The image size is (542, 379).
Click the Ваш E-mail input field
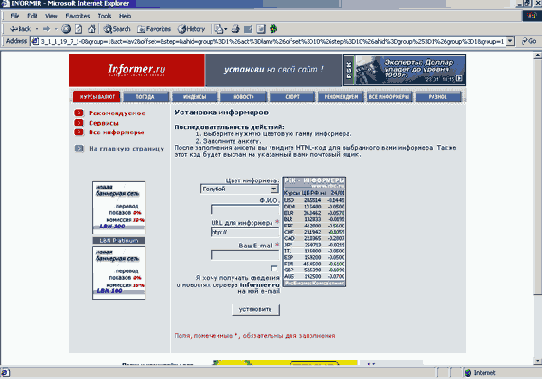(x=245, y=255)
